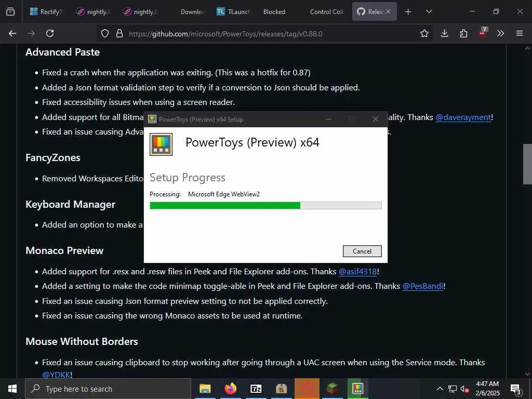Close the GitHub Releases tab
Image resolution: width=532 pixels, height=399 pixels.
(x=388, y=12)
